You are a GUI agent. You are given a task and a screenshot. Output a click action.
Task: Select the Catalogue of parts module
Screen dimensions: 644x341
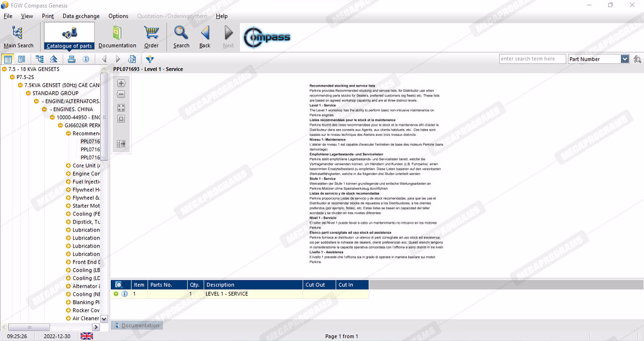point(69,37)
